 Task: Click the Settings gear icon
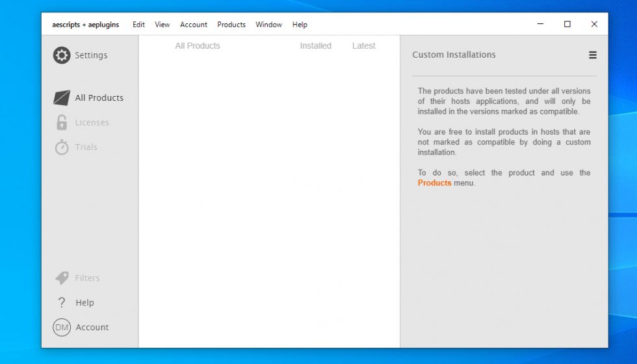pos(62,55)
